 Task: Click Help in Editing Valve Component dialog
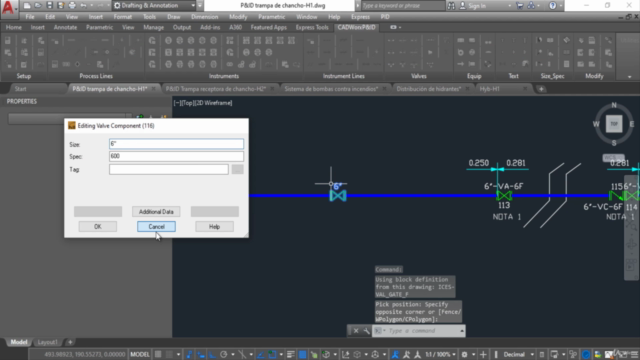[214, 227]
